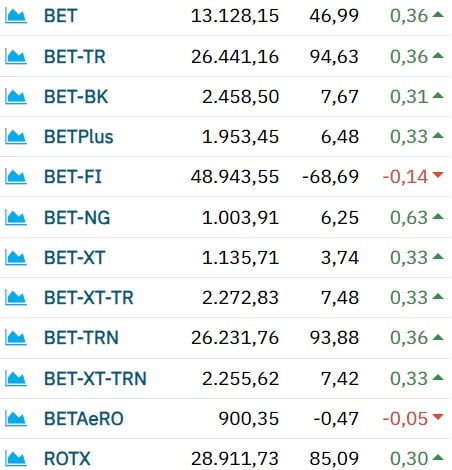Select the BET-NG index name

77,218
